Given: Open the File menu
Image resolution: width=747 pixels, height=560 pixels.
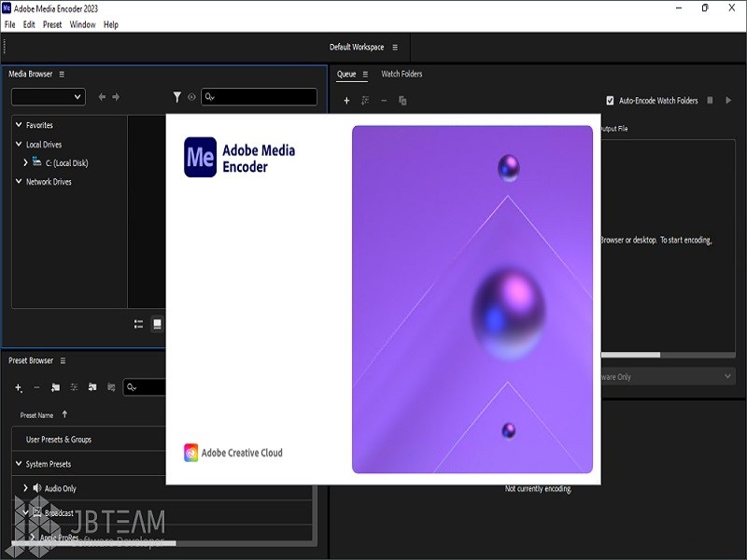Looking at the screenshot, I should coord(10,25).
